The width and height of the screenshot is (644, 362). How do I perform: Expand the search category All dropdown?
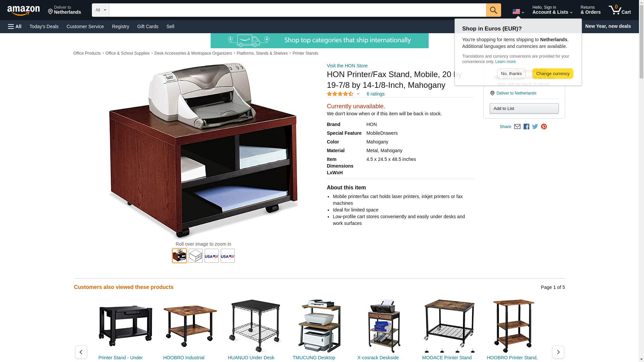click(x=100, y=10)
